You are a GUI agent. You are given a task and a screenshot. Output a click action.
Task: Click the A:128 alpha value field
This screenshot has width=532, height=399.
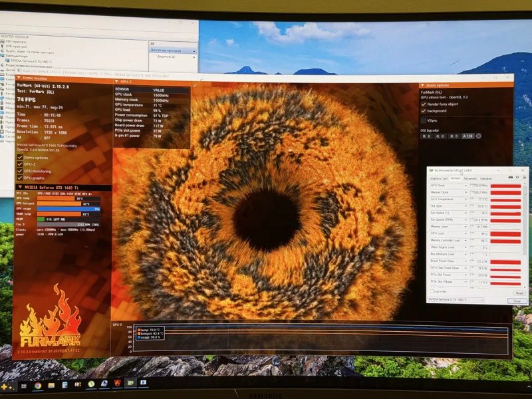pyautogui.click(x=467, y=136)
